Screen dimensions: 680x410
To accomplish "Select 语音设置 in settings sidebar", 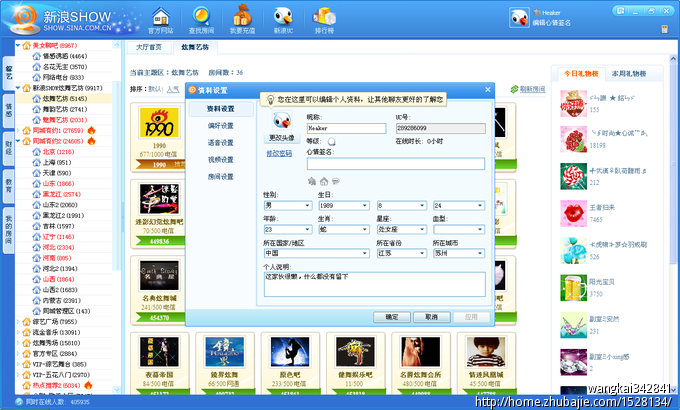I will tap(220, 142).
